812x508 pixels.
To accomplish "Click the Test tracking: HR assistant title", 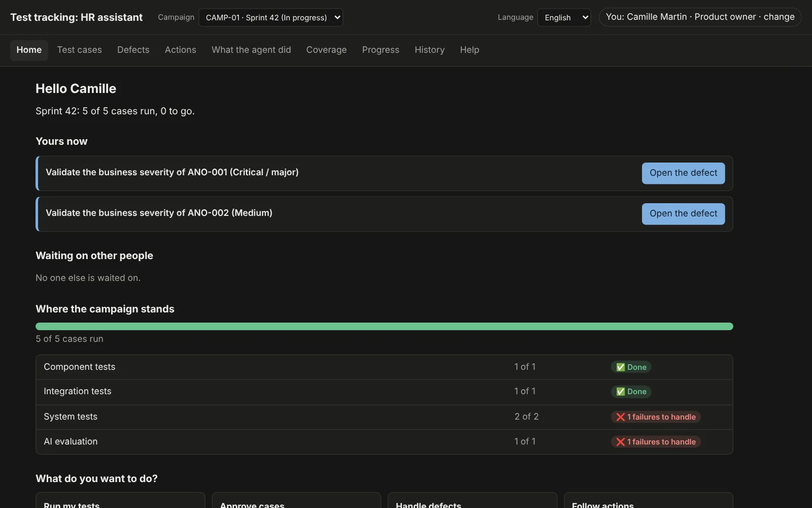I will [x=77, y=17].
